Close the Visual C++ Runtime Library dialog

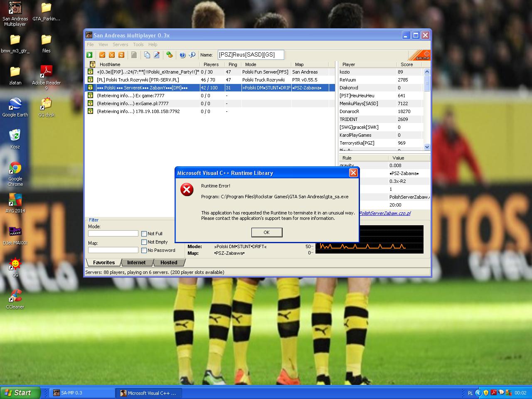pos(353,173)
